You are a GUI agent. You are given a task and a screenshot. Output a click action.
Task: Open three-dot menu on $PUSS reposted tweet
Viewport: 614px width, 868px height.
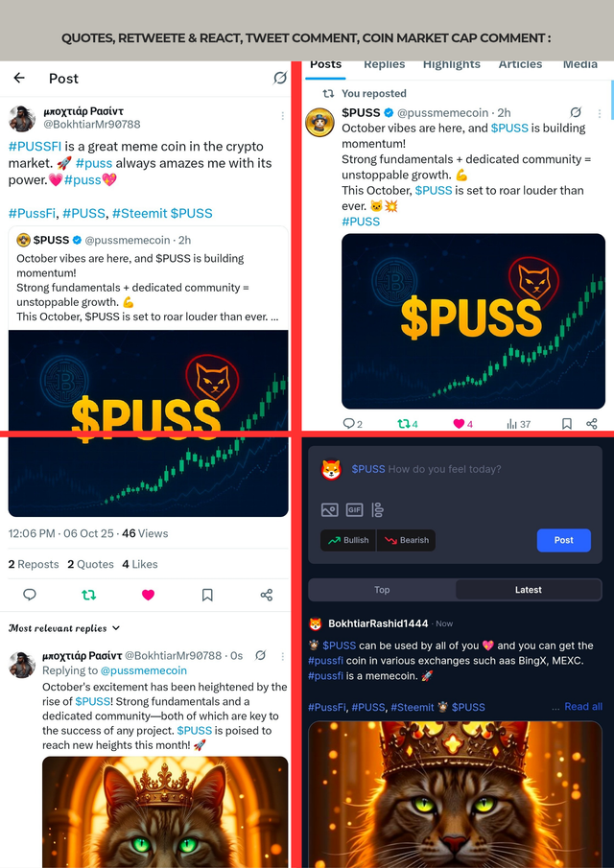click(599, 113)
